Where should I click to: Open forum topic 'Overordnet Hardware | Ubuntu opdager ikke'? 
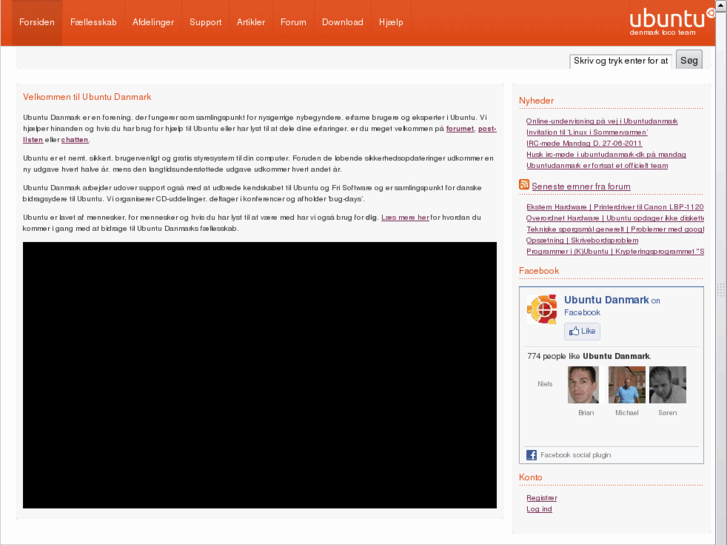615,218
